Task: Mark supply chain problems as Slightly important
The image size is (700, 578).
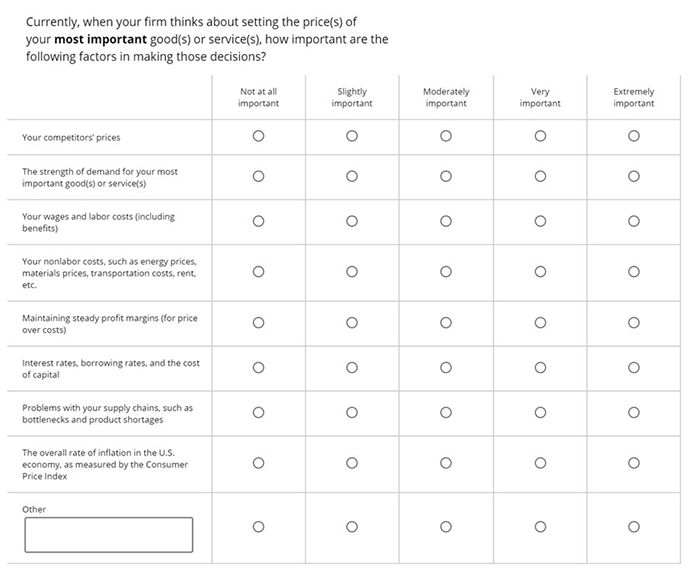Action: pos(352,413)
